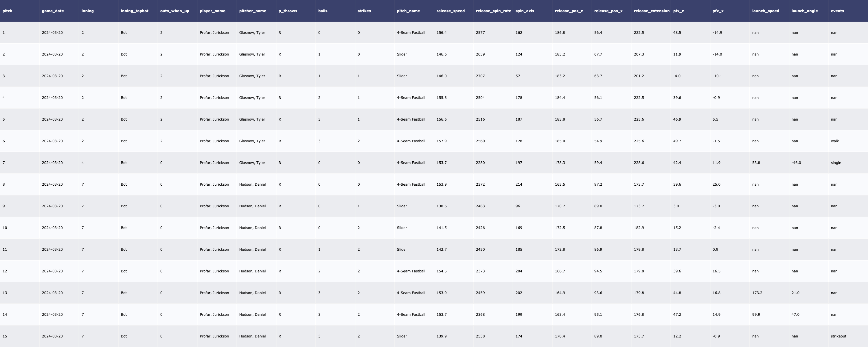Click the pitch column header
The height and width of the screenshot is (347, 868).
tap(8, 11)
